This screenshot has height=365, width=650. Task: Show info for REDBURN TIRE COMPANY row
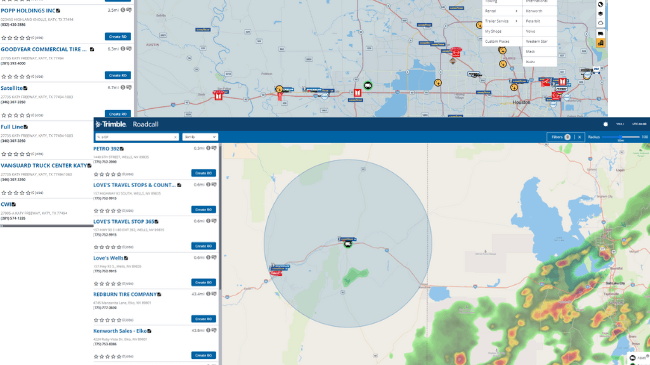tap(208, 294)
